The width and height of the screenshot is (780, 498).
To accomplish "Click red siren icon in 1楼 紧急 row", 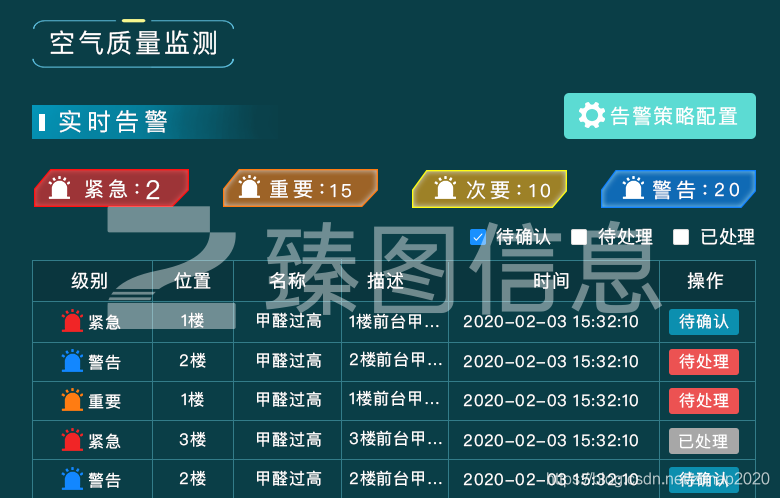I will point(72,321).
